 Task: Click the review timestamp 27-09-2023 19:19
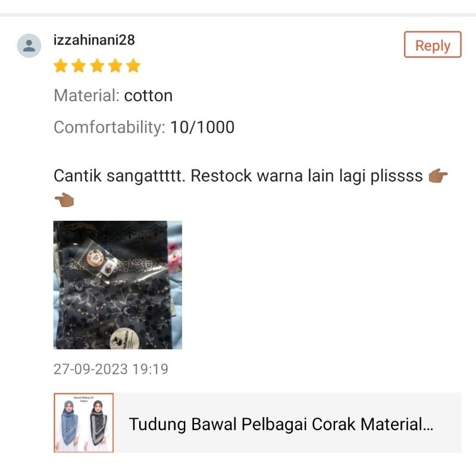[111, 369]
